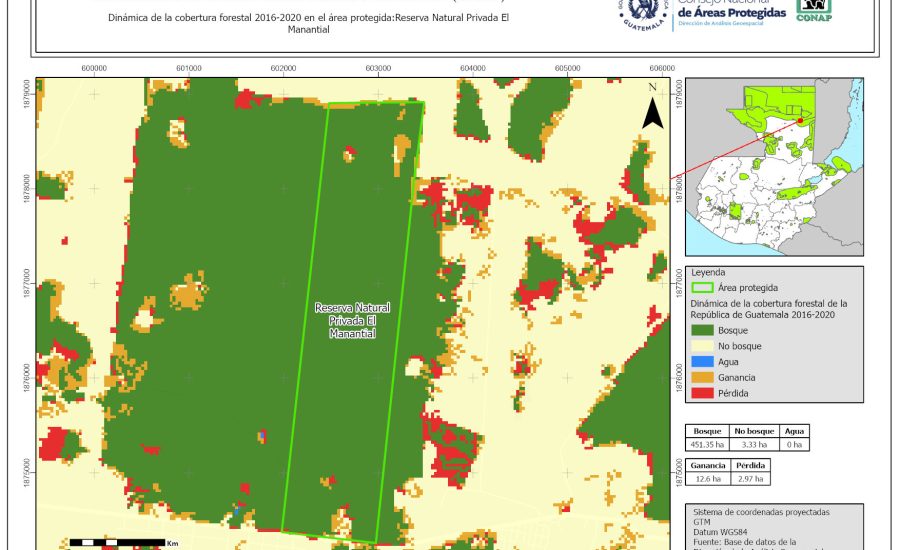Click the Leyenda heading in legend panel

click(709, 271)
